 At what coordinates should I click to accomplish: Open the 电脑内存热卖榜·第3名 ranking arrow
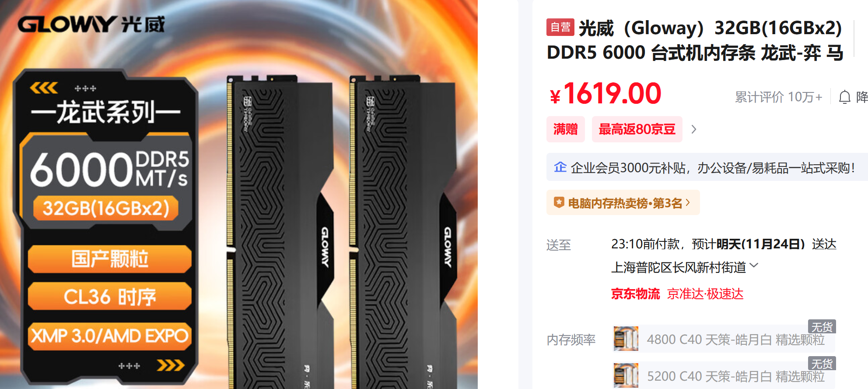coord(688,202)
